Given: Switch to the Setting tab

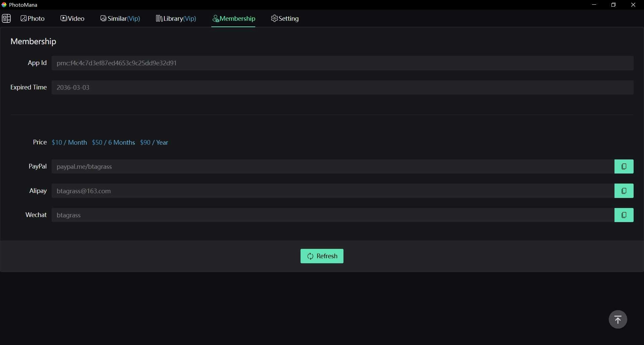Looking at the screenshot, I should click(x=288, y=18).
